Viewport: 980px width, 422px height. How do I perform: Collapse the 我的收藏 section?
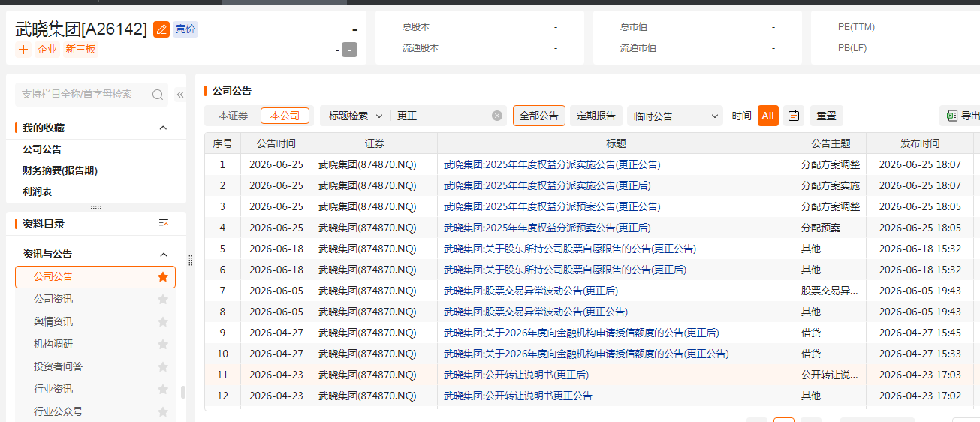[x=163, y=128]
